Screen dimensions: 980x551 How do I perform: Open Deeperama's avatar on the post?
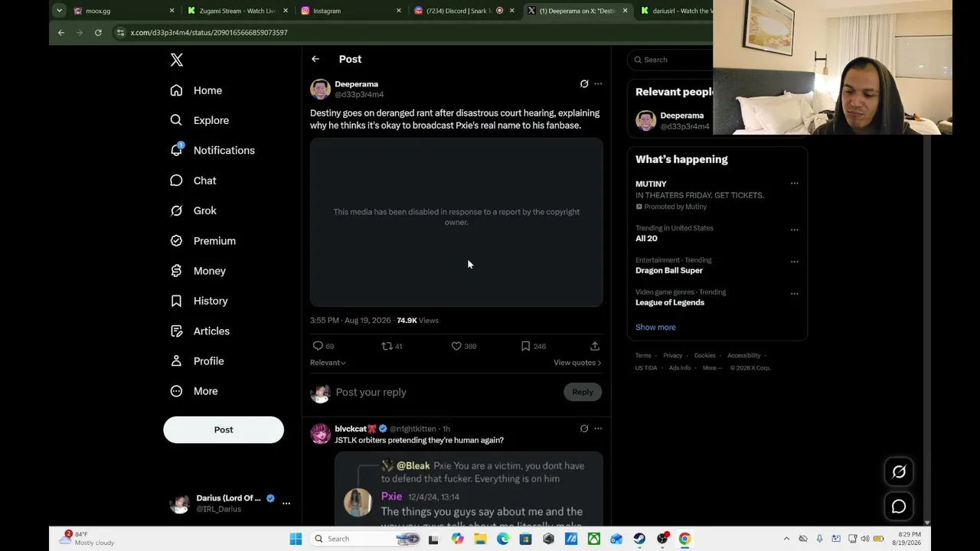tap(320, 89)
